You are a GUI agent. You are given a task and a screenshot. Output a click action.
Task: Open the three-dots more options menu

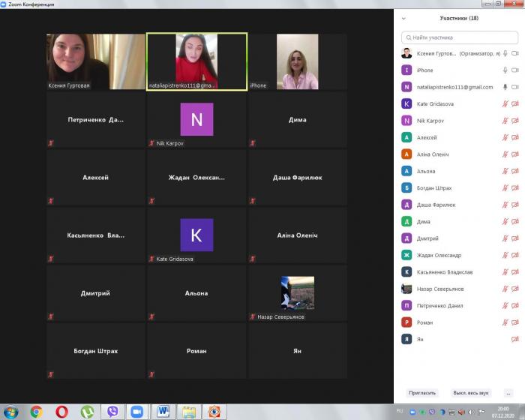(x=508, y=392)
